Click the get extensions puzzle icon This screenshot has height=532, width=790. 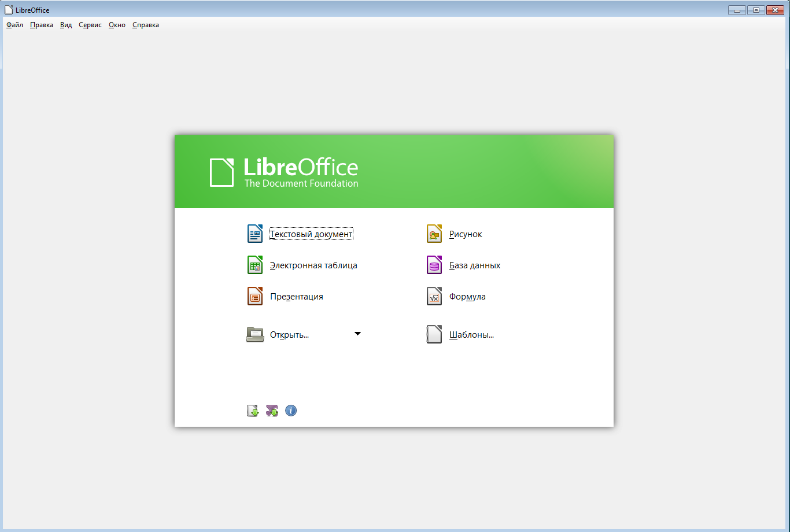[x=272, y=411]
